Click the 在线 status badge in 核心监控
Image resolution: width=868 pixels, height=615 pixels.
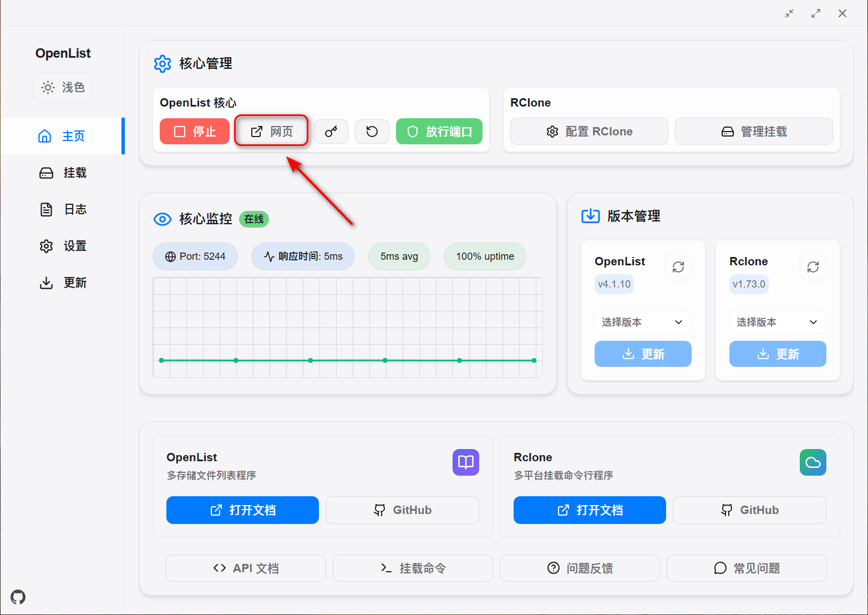[253, 219]
